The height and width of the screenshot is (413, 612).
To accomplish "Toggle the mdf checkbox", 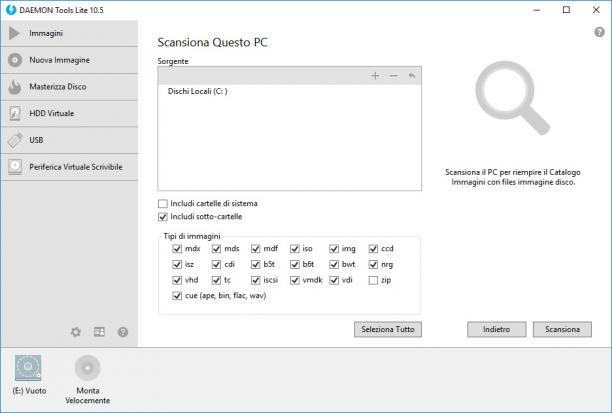I will tap(255, 249).
